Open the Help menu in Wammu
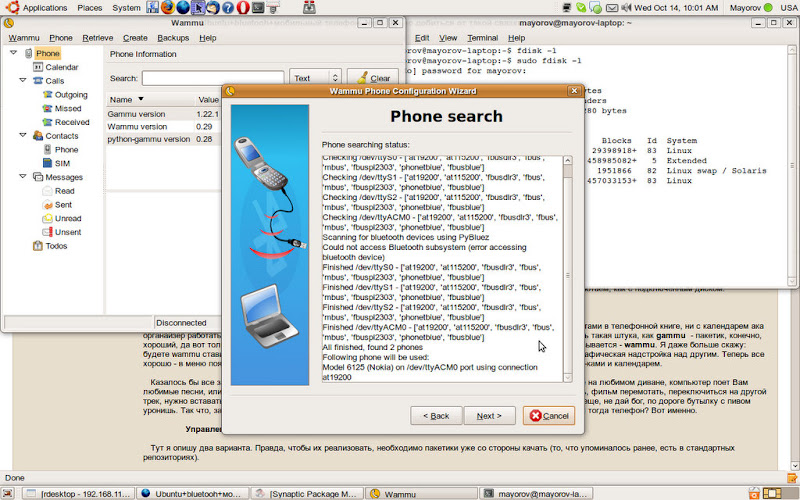Viewport: 800px width, 500px height. click(x=208, y=38)
